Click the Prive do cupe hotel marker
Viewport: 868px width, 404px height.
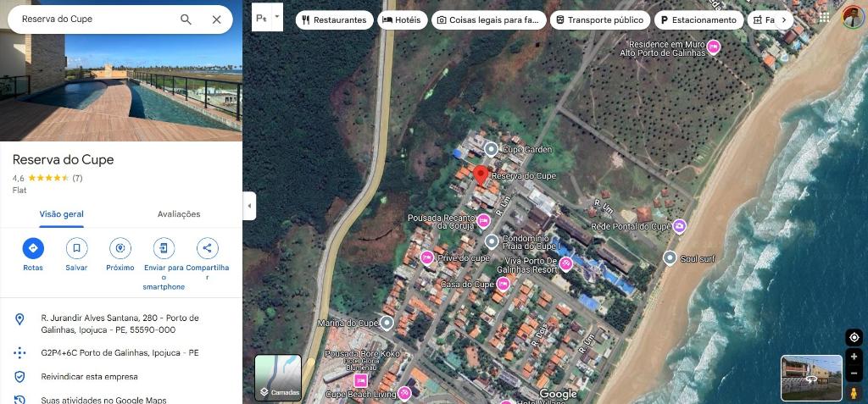click(427, 257)
